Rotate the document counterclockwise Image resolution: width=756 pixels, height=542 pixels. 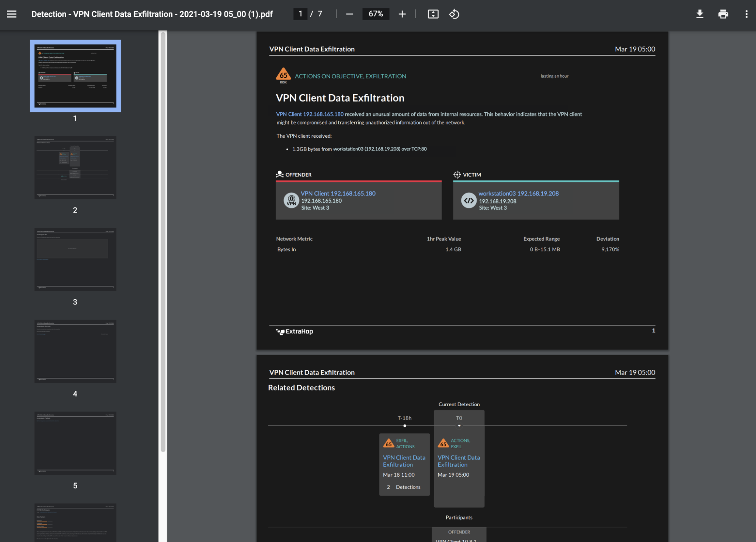[x=454, y=14]
